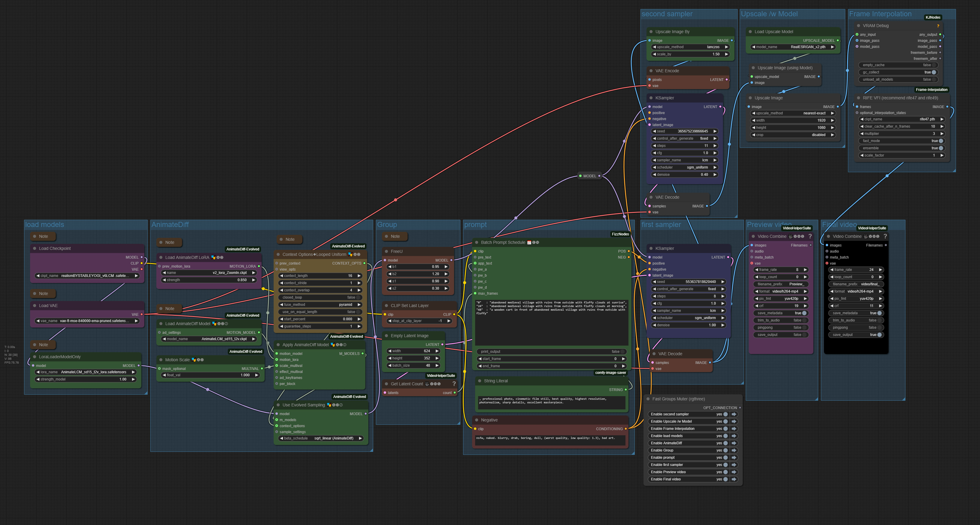
Task: Click the Fast Groups Muter collapse dot
Action: tap(648, 399)
